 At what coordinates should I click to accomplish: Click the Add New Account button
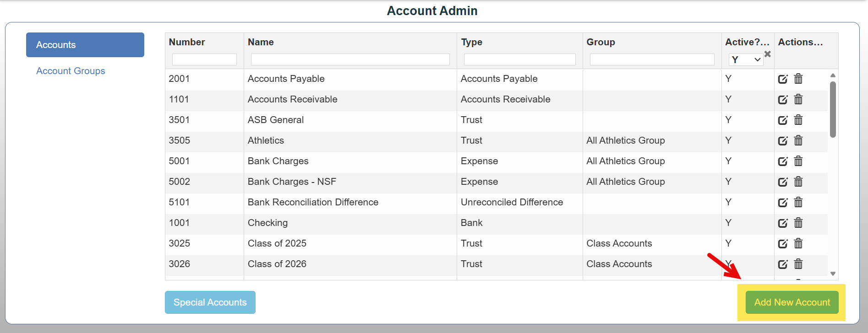792,302
